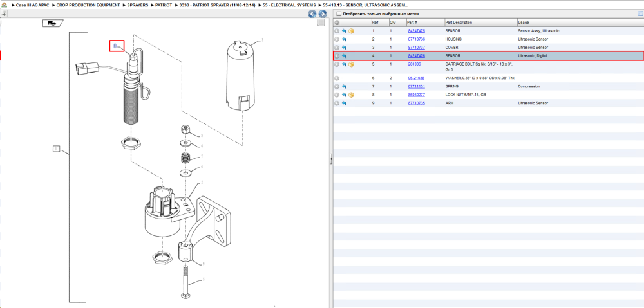The image size is (644, 308).
Task: Click blue arrows icon in CARRIAGE BOLT row
Action: [x=344, y=64]
